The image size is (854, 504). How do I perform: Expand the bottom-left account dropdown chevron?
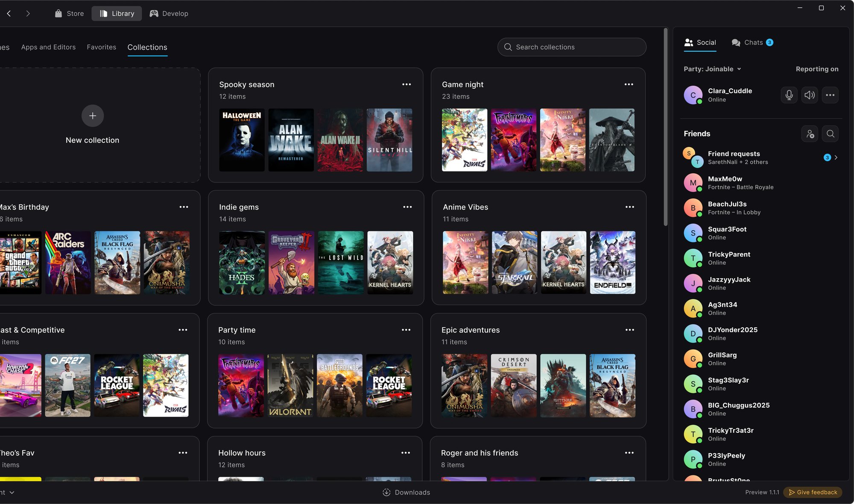[x=12, y=492]
